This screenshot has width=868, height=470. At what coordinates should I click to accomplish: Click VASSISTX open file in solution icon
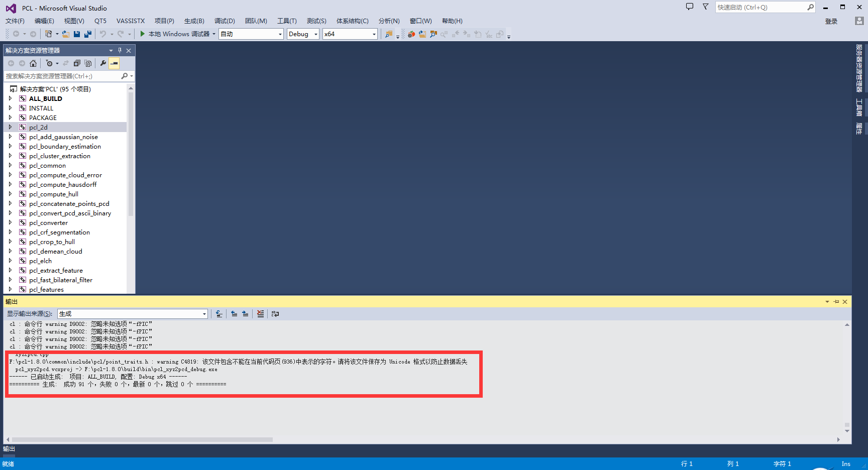tap(422, 34)
